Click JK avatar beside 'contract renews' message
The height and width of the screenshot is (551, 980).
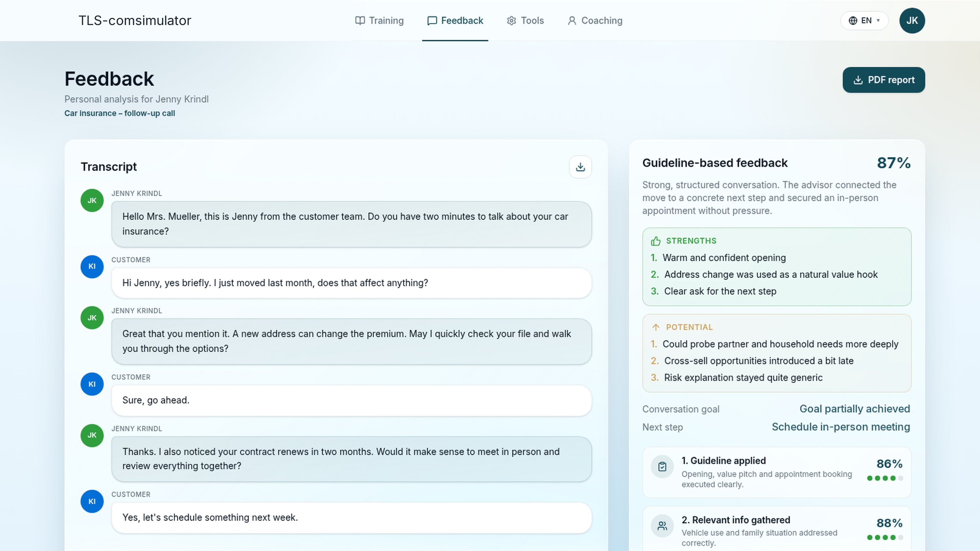coord(92,435)
